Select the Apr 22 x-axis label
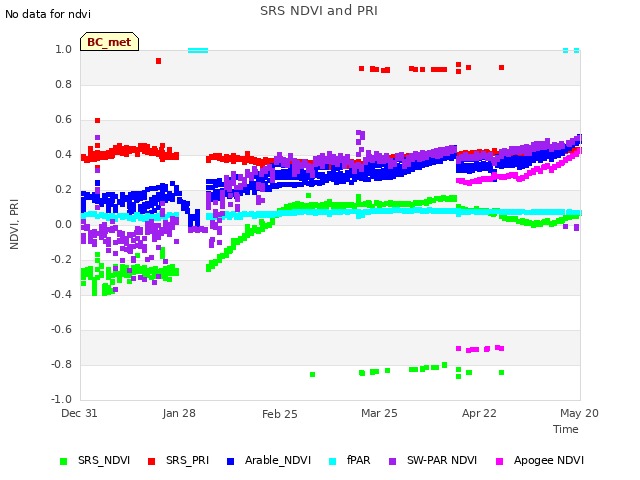The width and height of the screenshot is (640, 480). click(x=479, y=413)
